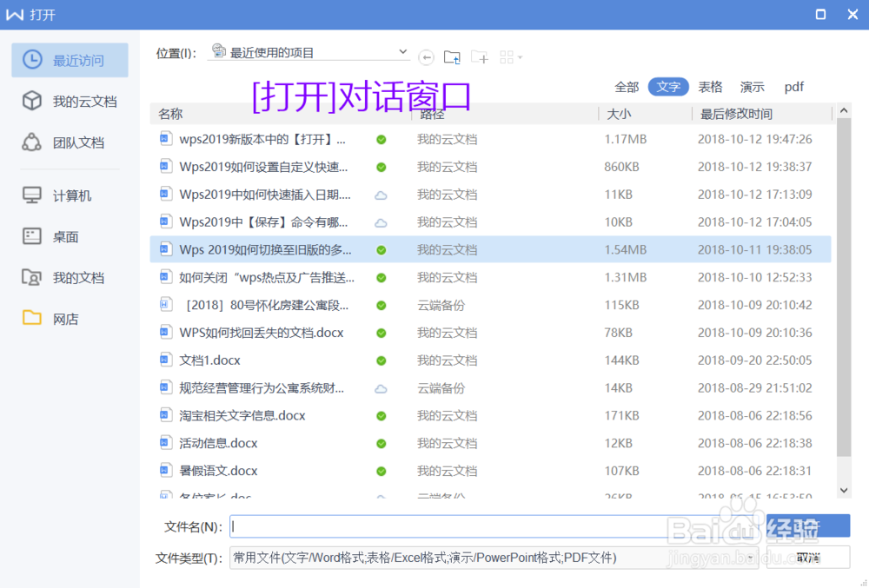869x588 pixels.
Task: Click green sync check of wps2019新版本中的【打开】
Action: point(381,140)
